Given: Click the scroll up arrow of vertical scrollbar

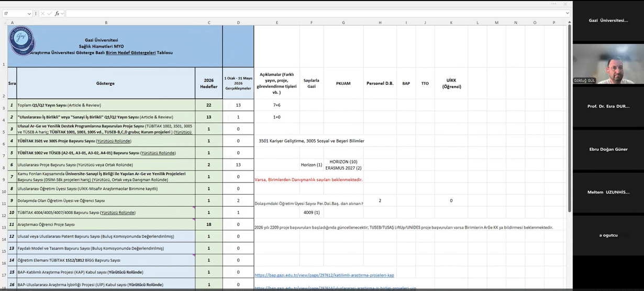Looking at the screenshot, I should pos(569,22).
